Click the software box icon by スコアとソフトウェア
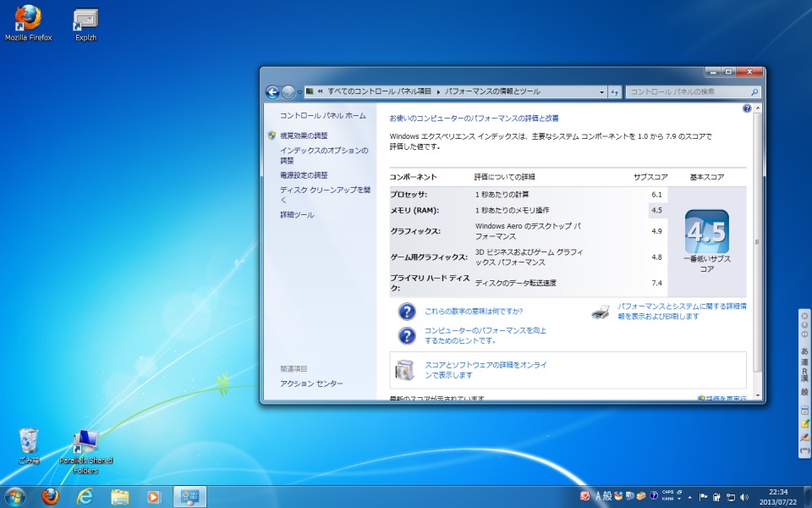This screenshot has width=812, height=508. click(x=404, y=370)
